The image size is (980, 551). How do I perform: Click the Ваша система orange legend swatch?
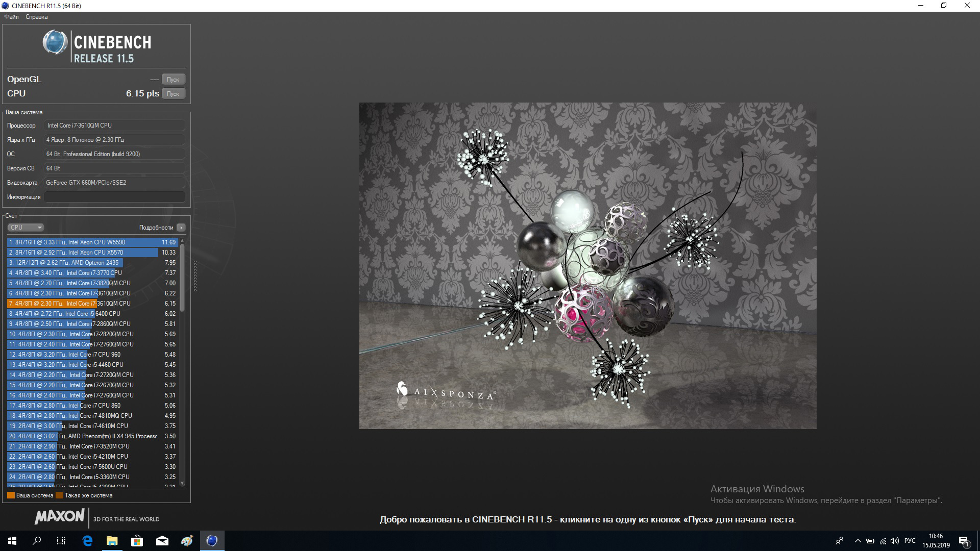pos(11,495)
